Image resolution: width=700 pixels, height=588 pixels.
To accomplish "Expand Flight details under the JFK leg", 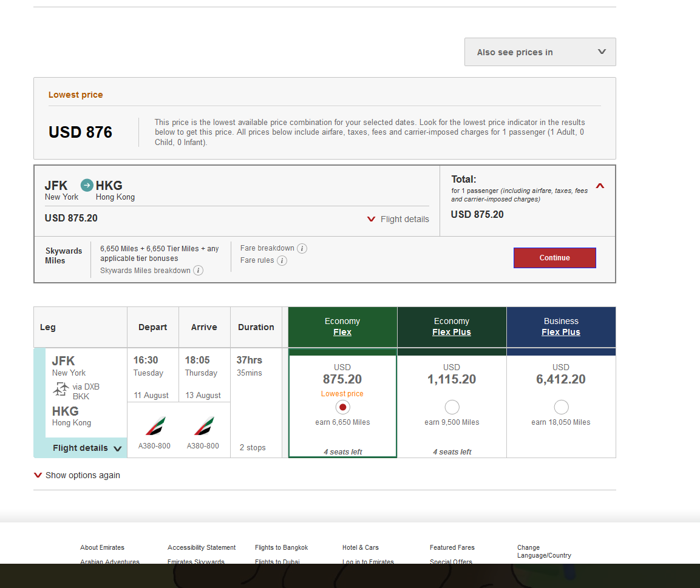I will pyautogui.click(x=87, y=448).
